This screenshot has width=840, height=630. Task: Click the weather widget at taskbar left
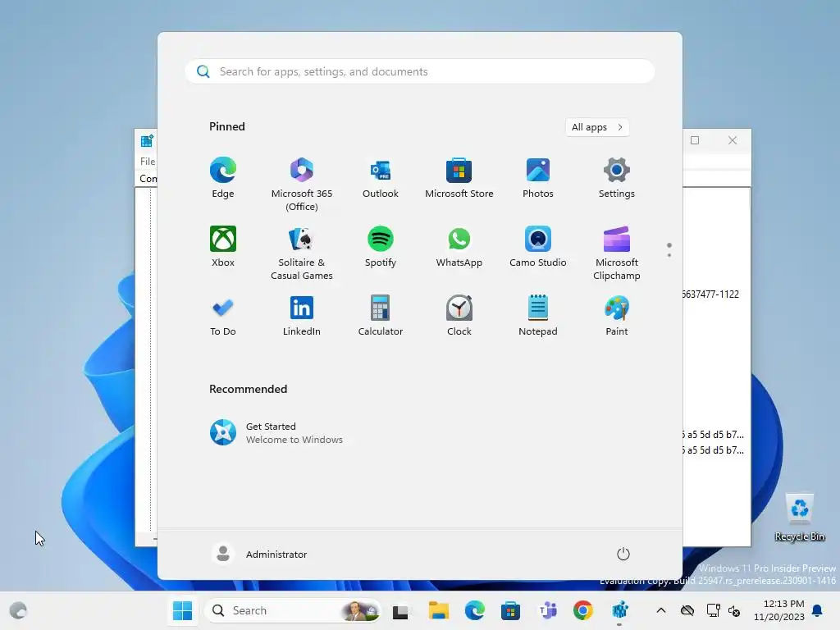click(x=18, y=610)
